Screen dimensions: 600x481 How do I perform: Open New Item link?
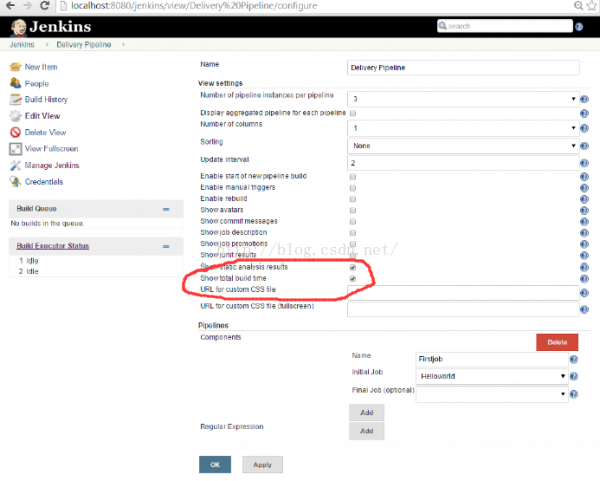pos(41,67)
